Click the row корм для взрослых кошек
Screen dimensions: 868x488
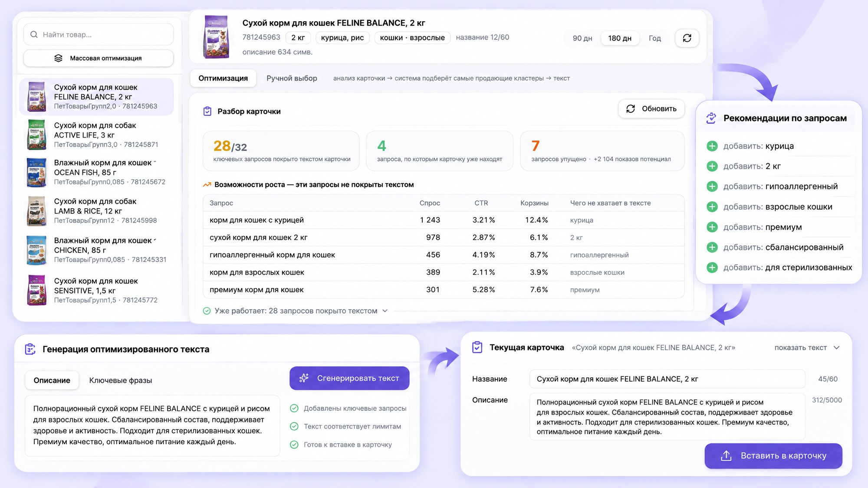coord(444,272)
